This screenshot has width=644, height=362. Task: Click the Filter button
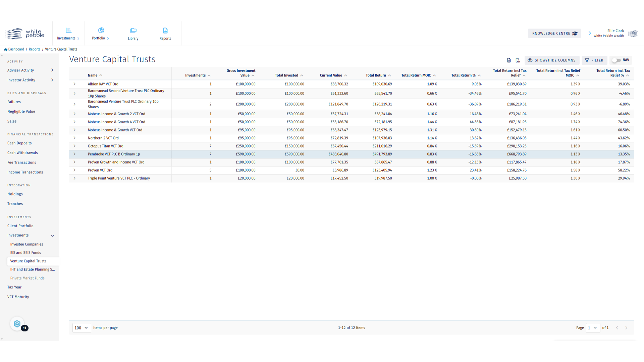[594, 60]
